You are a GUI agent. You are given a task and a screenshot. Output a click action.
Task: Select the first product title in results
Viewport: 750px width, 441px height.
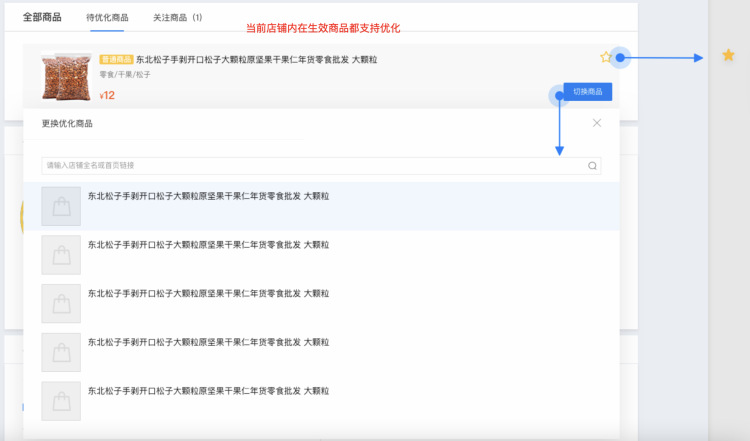click(208, 197)
